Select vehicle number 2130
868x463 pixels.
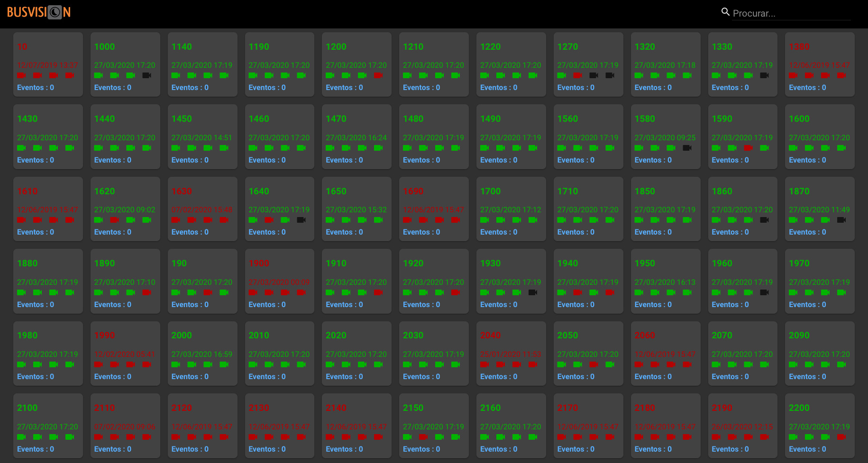[259, 408]
